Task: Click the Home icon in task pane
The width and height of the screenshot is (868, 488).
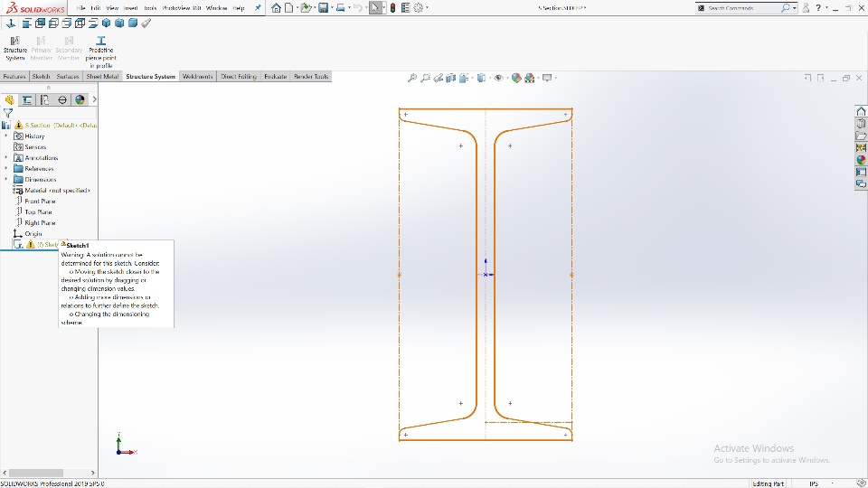Action: pos(861,111)
